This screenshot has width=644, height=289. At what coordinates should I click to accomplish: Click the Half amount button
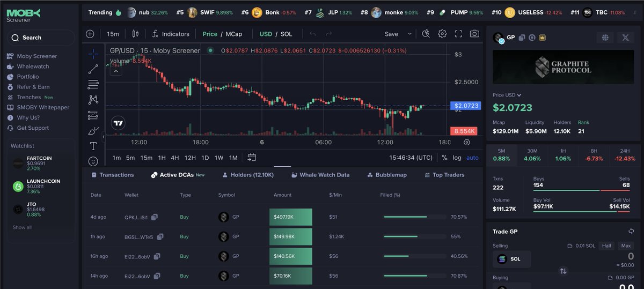(607, 246)
